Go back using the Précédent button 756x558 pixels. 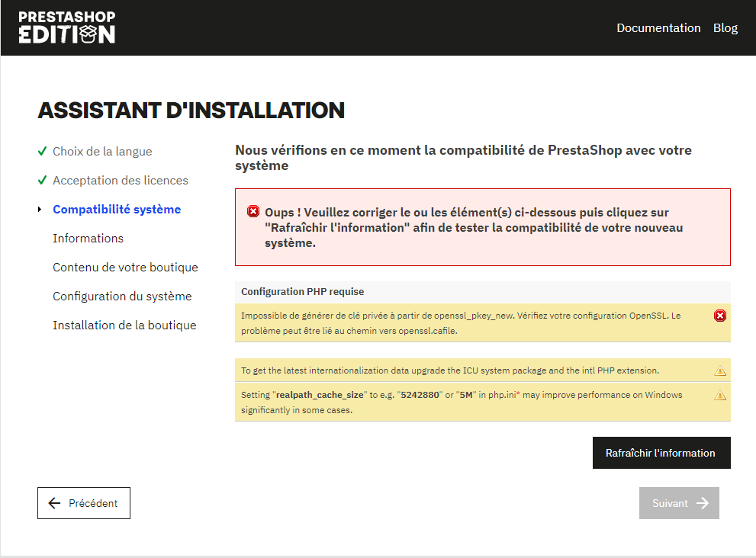coord(83,503)
